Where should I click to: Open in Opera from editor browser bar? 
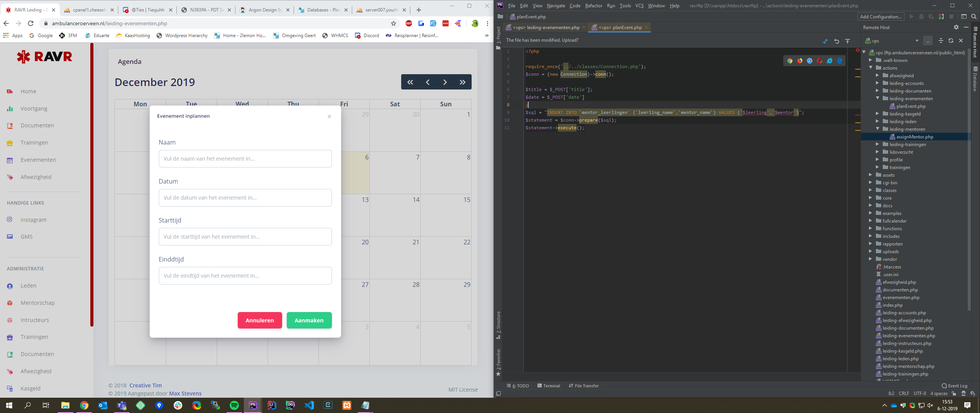[x=820, y=61]
